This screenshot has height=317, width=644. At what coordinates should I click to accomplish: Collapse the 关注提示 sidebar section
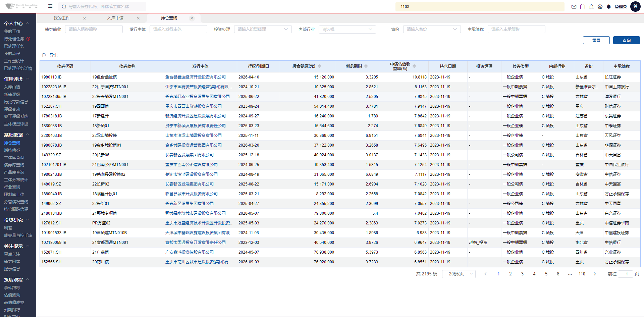pyautogui.click(x=28, y=246)
